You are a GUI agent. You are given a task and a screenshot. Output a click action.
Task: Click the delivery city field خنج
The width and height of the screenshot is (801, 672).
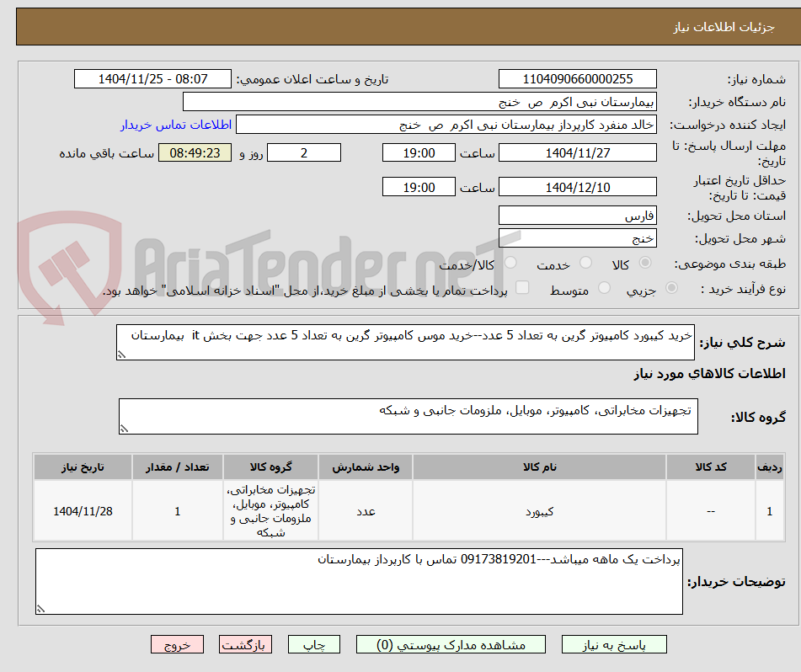click(577, 238)
